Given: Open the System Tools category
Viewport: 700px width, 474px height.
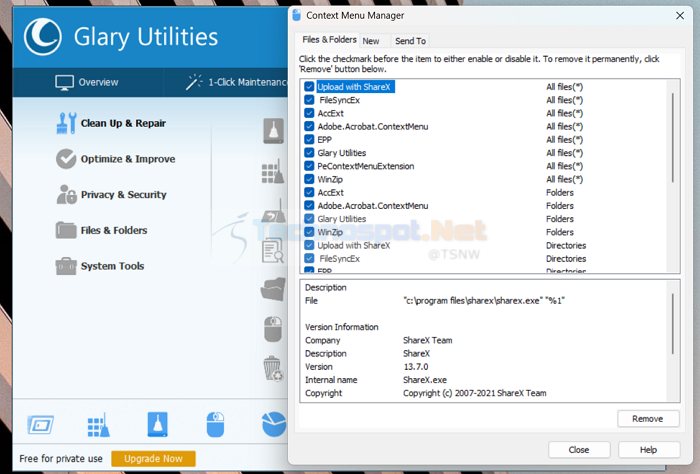Looking at the screenshot, I should [x=100, y=266].
